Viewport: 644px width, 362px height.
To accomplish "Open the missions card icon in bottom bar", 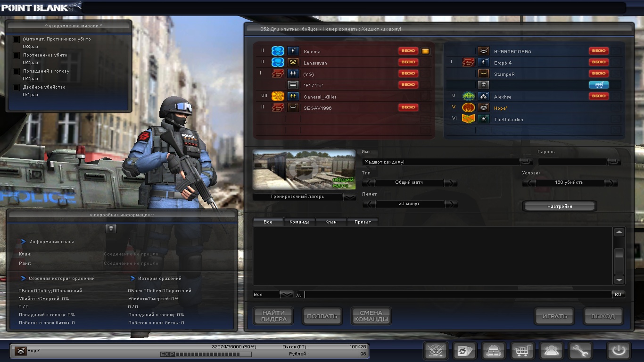I will pos(464,351).
